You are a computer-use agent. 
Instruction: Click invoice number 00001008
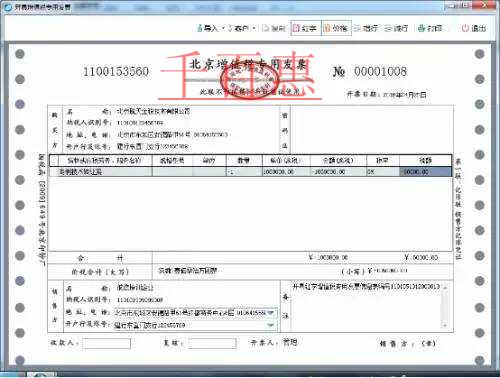click(x=380, y=71)
